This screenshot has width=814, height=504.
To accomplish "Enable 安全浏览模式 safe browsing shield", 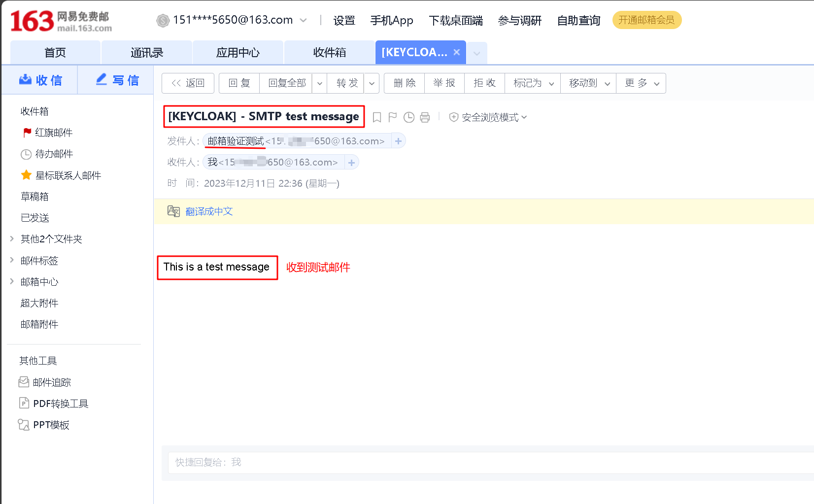I will coord(453,117).
